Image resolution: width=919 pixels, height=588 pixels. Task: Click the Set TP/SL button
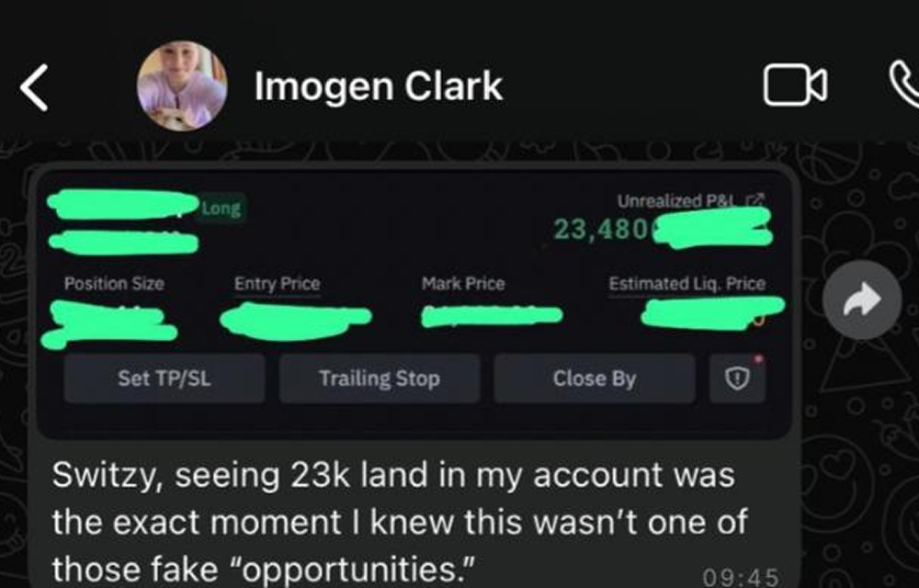165,379
